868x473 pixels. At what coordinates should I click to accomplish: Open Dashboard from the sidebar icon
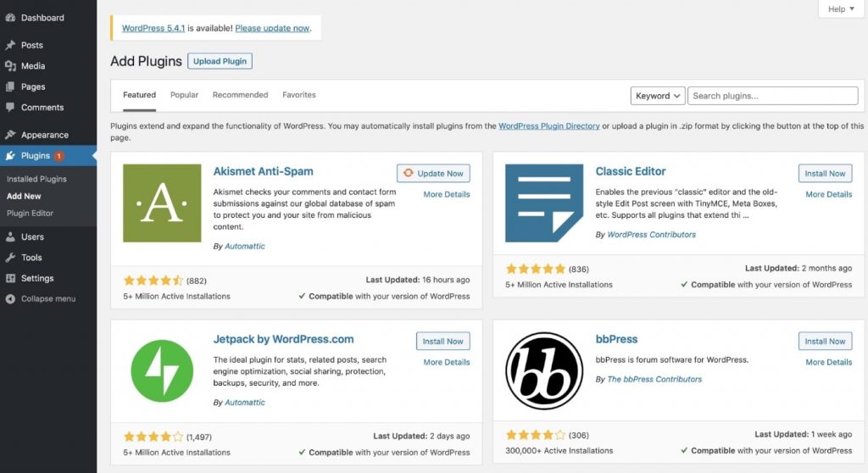coord(10,18)
